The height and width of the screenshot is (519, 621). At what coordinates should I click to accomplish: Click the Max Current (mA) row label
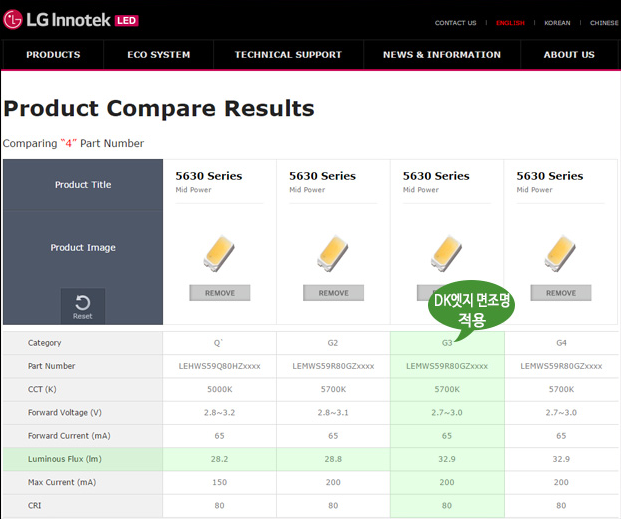[x=62, y=482]
